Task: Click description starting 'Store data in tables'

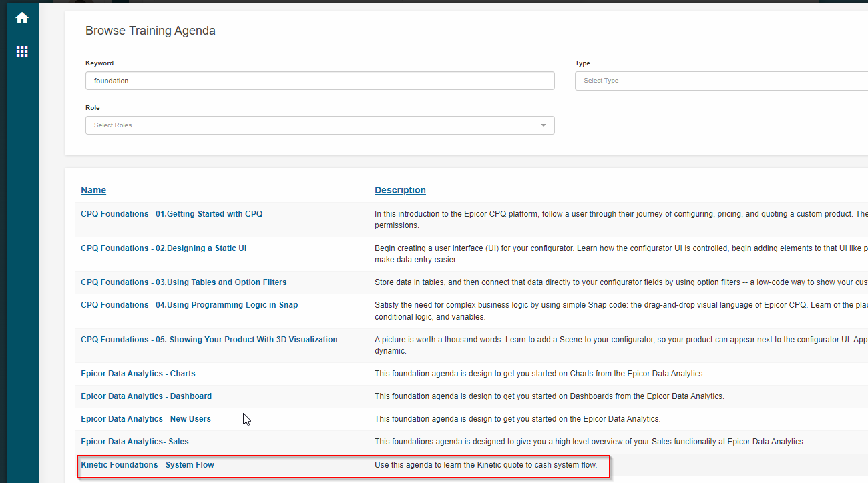Action: [621, 282]
